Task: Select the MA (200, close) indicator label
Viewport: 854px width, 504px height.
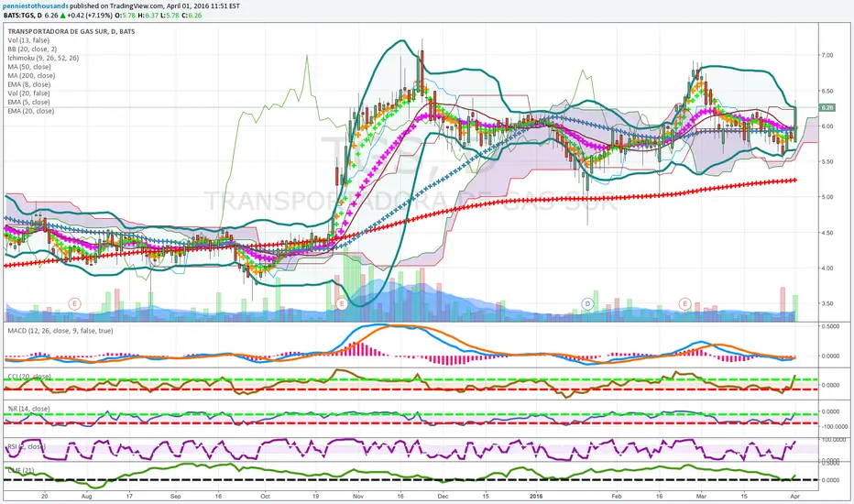Action: tap(31, 75)
